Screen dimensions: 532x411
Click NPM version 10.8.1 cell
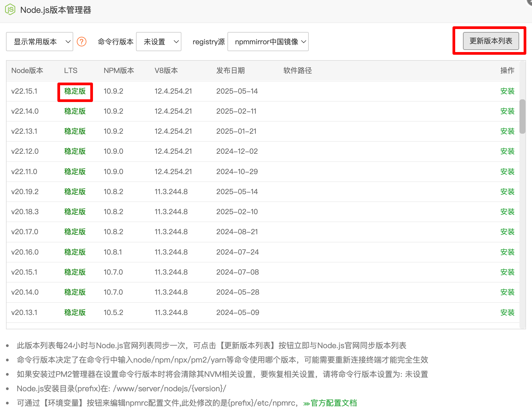(113, 252)
